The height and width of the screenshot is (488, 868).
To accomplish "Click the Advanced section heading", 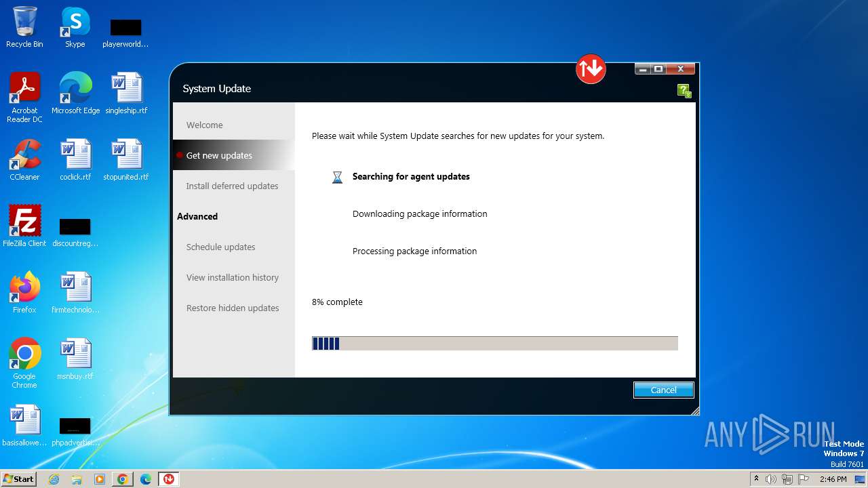I will [197, 216].
